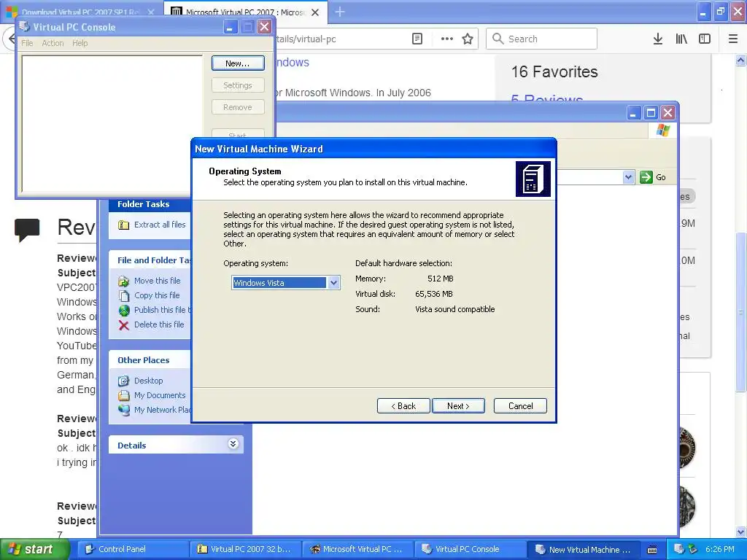Image resolution: width=747 pixels, height=560 pixels.
Task: Switch to Virtual PC 2007 32 b... taskbar item
Action: 245,550
